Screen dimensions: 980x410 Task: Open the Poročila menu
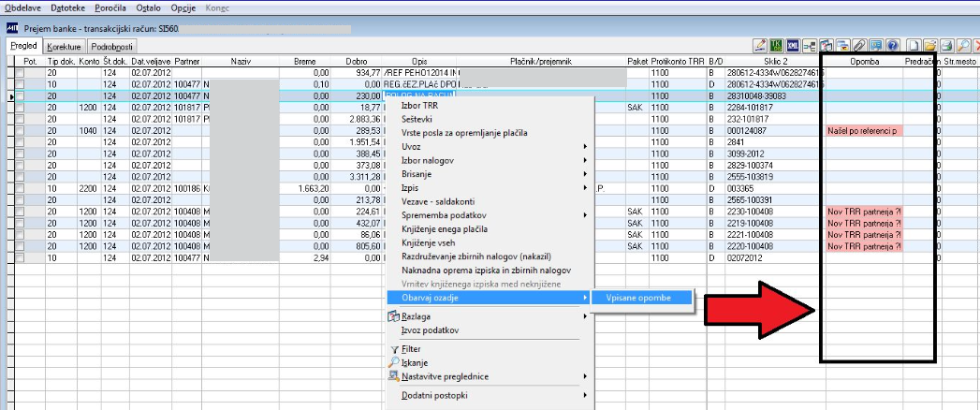point(110,8)
